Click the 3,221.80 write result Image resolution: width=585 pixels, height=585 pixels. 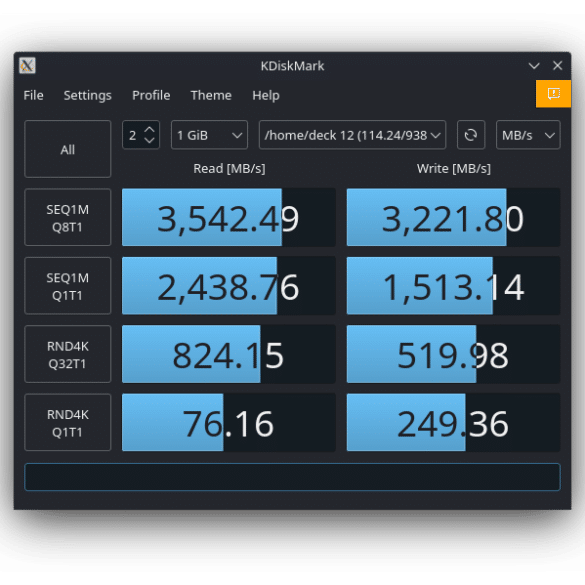pyautogui.click(x=453, y=217)
